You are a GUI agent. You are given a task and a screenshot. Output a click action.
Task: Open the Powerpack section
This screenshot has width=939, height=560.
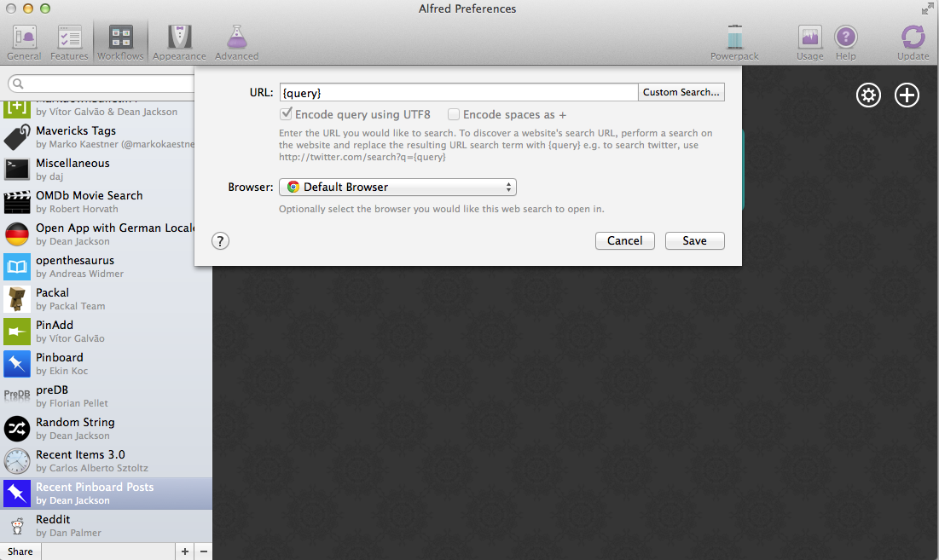click(x=735, y=43)
